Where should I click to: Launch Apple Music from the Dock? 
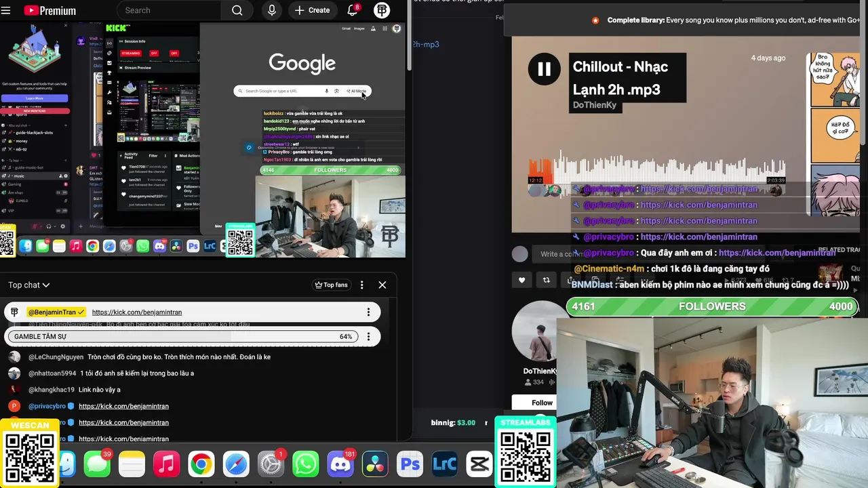pos(166,465)
